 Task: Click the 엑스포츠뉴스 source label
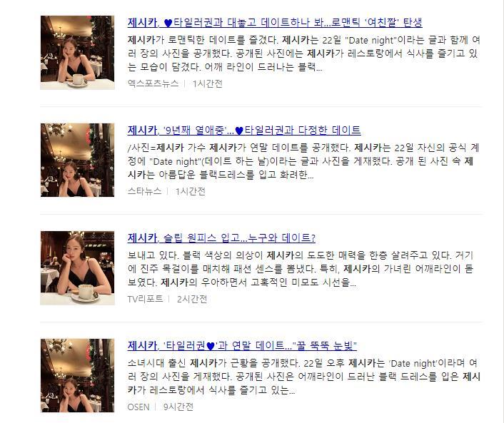(x=153, y=83)
